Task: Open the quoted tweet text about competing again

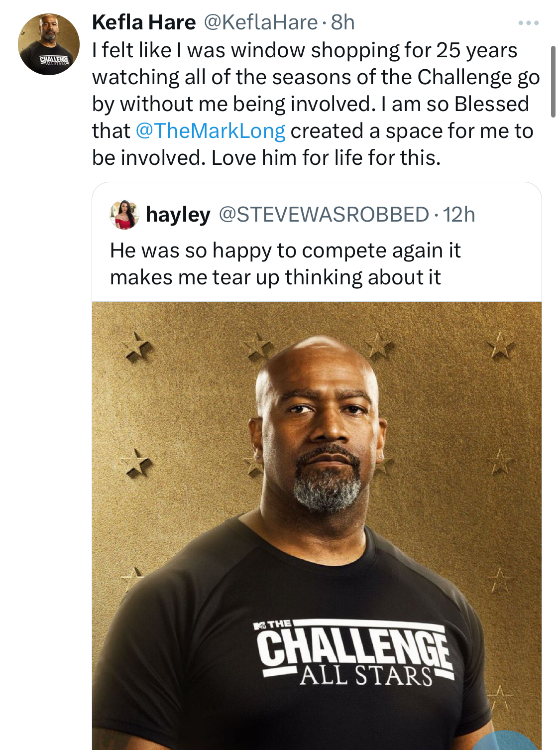Action: point(285,264)
